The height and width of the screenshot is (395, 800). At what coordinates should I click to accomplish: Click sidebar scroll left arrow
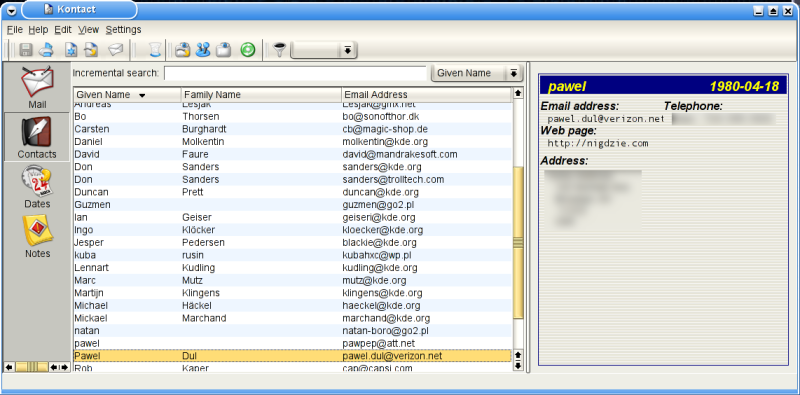point(9,367)
